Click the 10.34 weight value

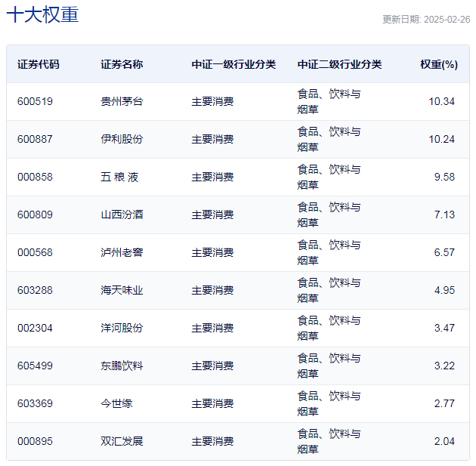[x=441, y=101]
